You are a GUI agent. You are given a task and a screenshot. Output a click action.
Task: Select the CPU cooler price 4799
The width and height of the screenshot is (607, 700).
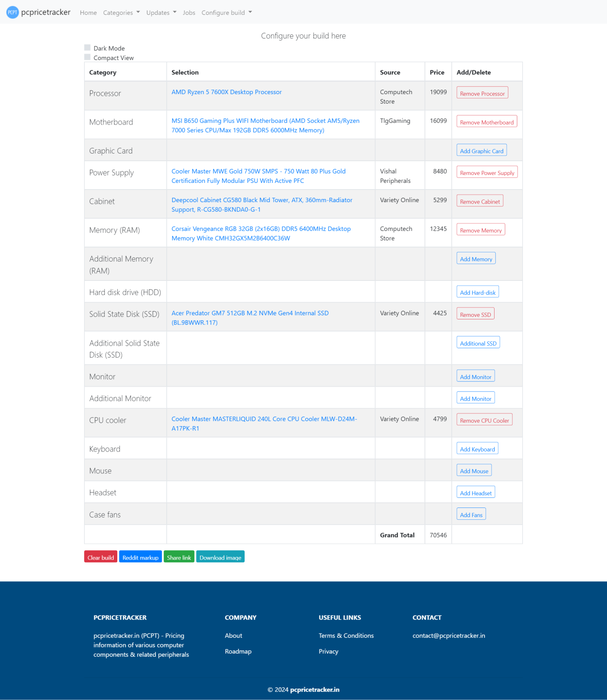point(440,419)
